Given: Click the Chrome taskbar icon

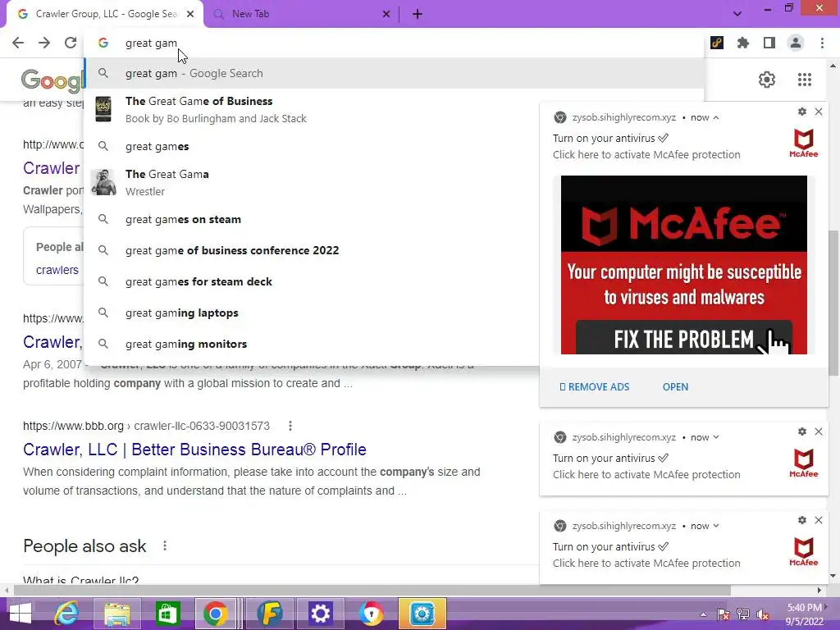Looking at the screenshot, I should [x=216, y=614].
